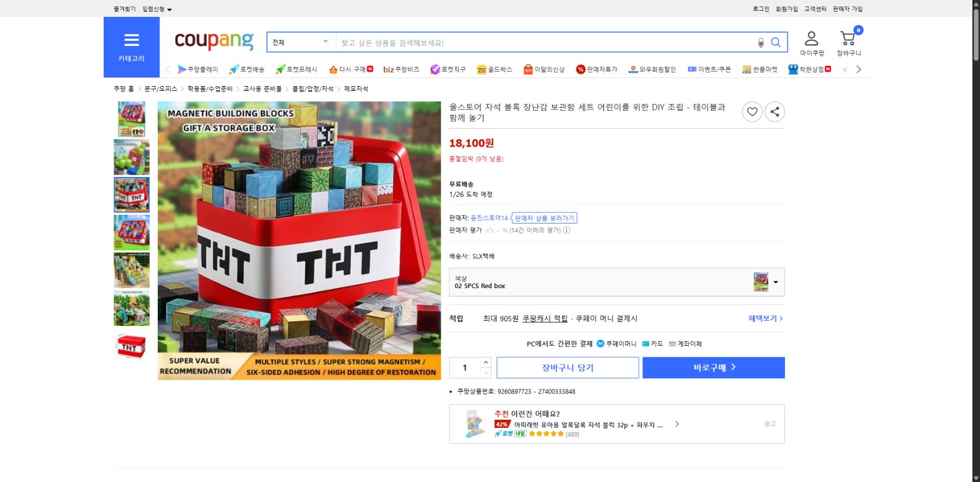Click into the search input field
The height and width of the screenshot is (482, 980).
click(544, 42)
